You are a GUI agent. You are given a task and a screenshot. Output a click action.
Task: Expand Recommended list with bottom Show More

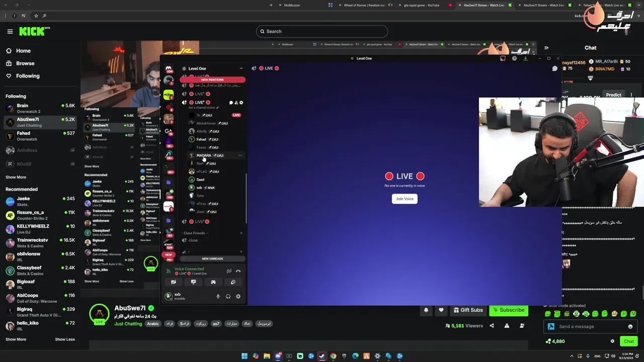pos(16,339)
